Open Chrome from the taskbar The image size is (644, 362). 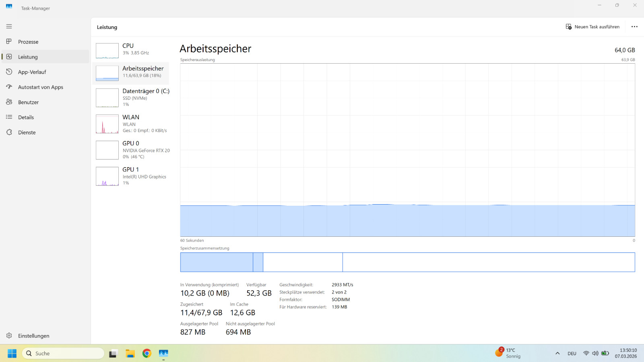(147, 354)
